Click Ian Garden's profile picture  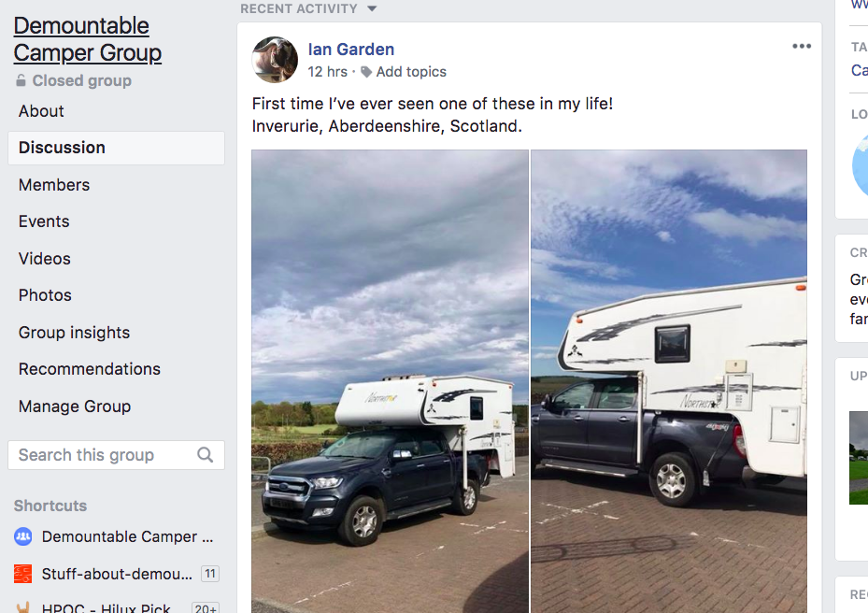275,60
